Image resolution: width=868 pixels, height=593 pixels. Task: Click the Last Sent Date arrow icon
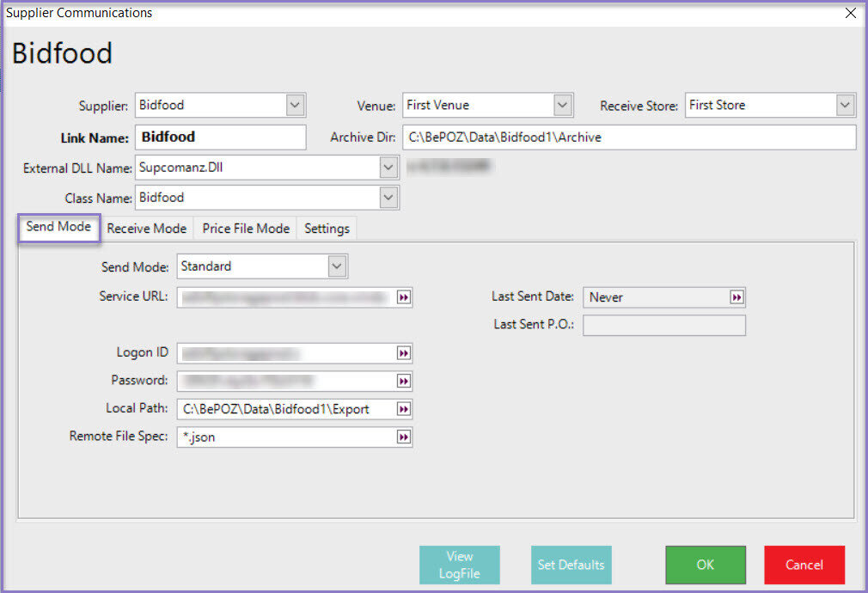[737, 297]
